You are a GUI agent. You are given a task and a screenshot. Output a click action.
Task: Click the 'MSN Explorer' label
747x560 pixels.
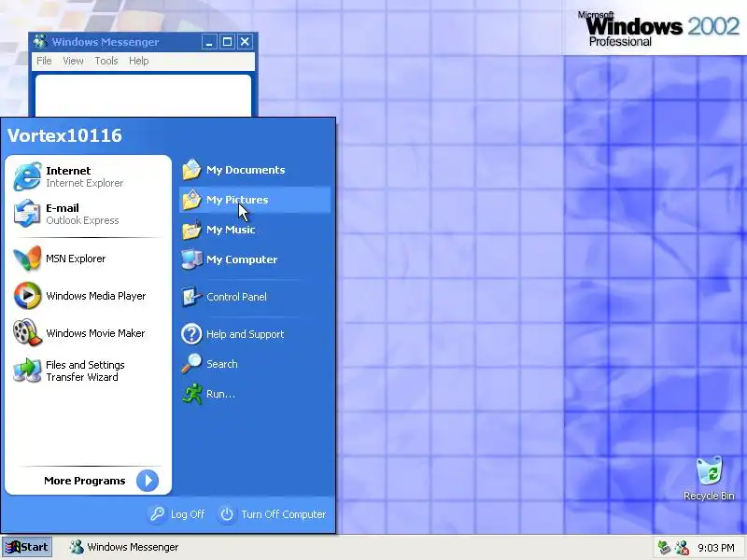point(76,259)
